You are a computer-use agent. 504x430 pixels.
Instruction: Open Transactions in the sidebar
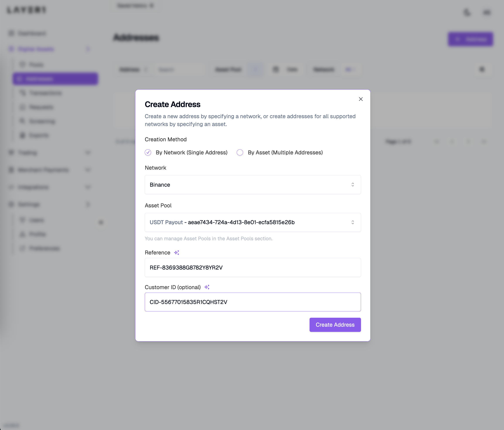point(45,93)
